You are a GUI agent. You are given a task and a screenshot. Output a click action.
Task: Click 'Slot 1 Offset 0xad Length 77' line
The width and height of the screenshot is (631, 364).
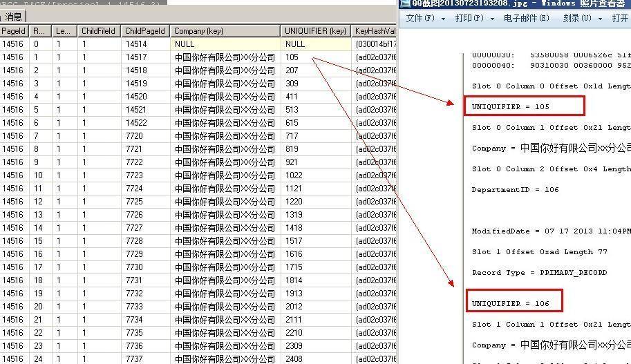click(539, 252)
